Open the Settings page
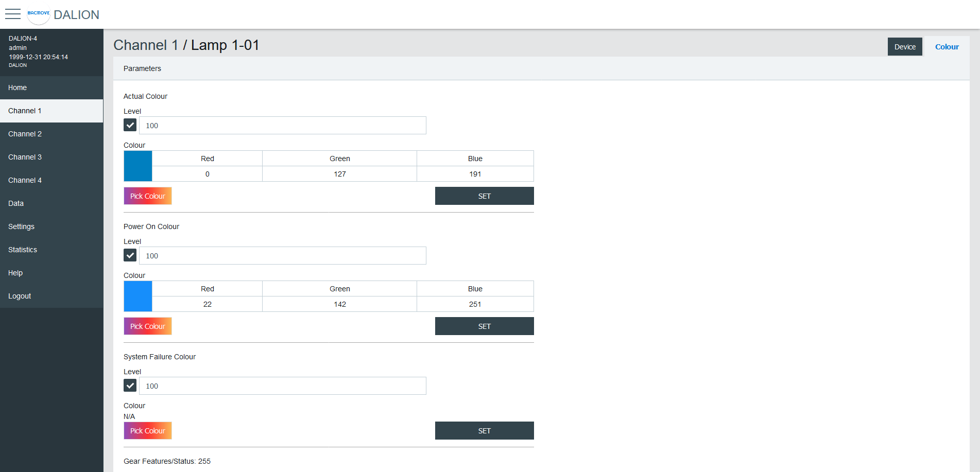Screen dimensions: 980x472 (x=22, y=226)
